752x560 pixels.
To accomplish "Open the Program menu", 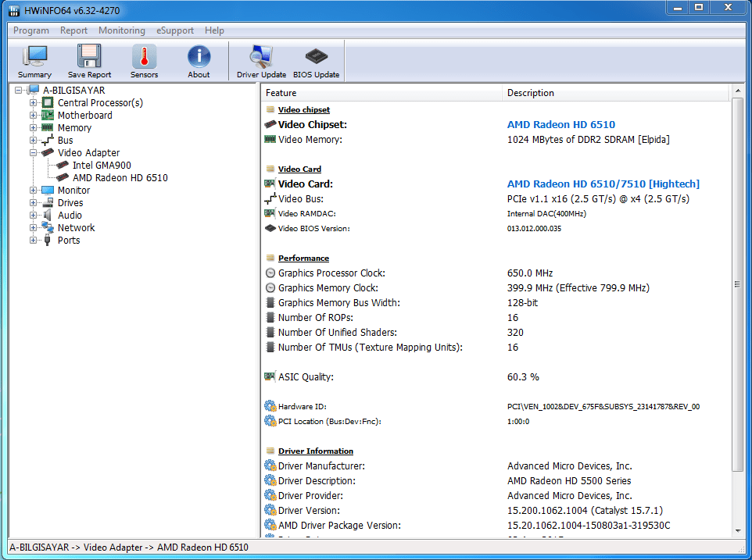I will coord(31,30).
